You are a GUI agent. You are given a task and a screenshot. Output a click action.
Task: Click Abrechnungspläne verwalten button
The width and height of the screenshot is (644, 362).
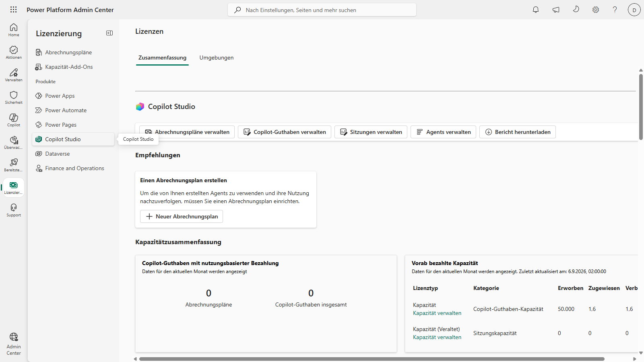(x=187, y=132)
